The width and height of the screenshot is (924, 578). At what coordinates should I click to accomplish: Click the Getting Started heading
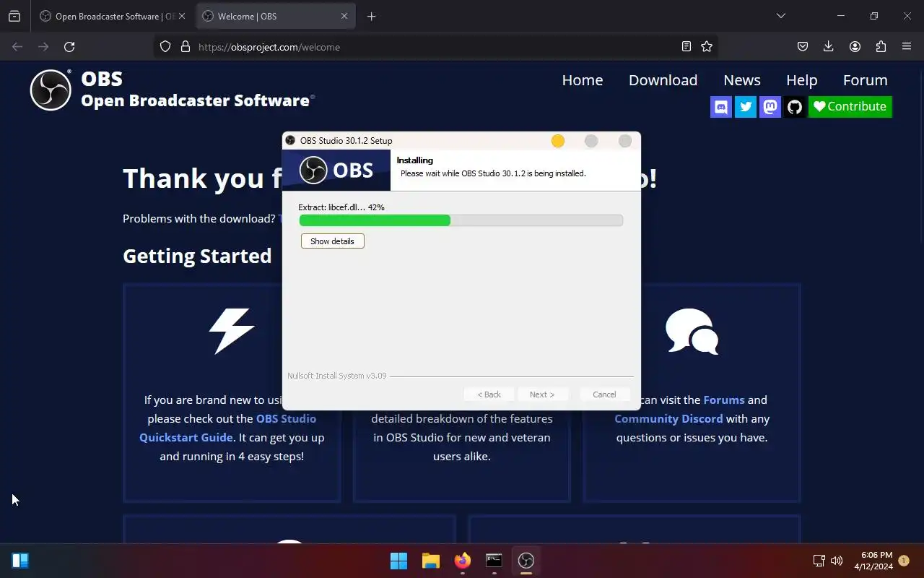coord(197,256)
